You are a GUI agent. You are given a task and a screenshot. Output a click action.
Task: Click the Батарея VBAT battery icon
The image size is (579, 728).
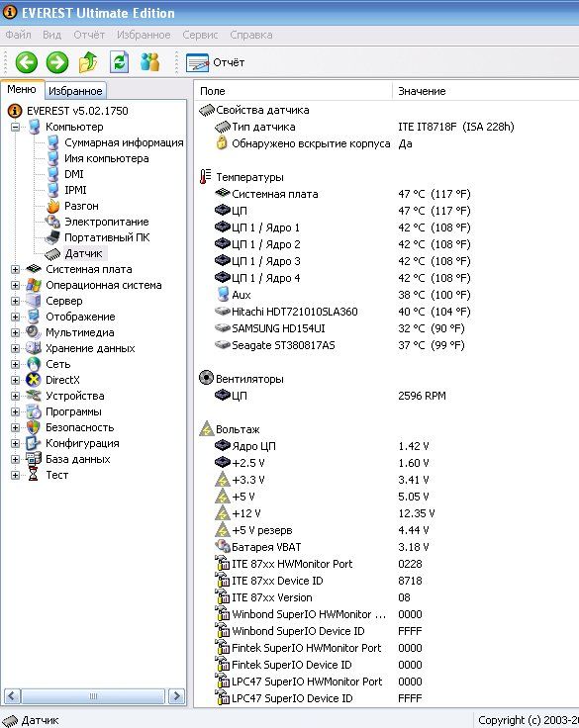point(223,546)
